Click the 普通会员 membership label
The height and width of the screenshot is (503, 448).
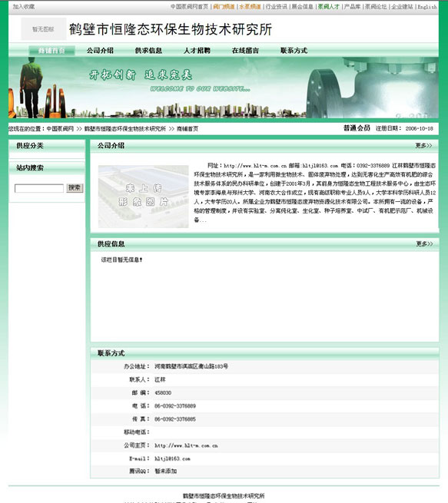[x=357, y=128]
